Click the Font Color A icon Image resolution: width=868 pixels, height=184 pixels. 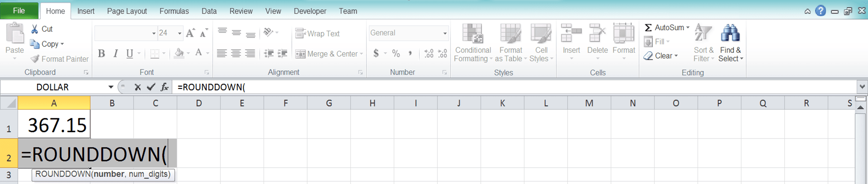click(198, 54)
